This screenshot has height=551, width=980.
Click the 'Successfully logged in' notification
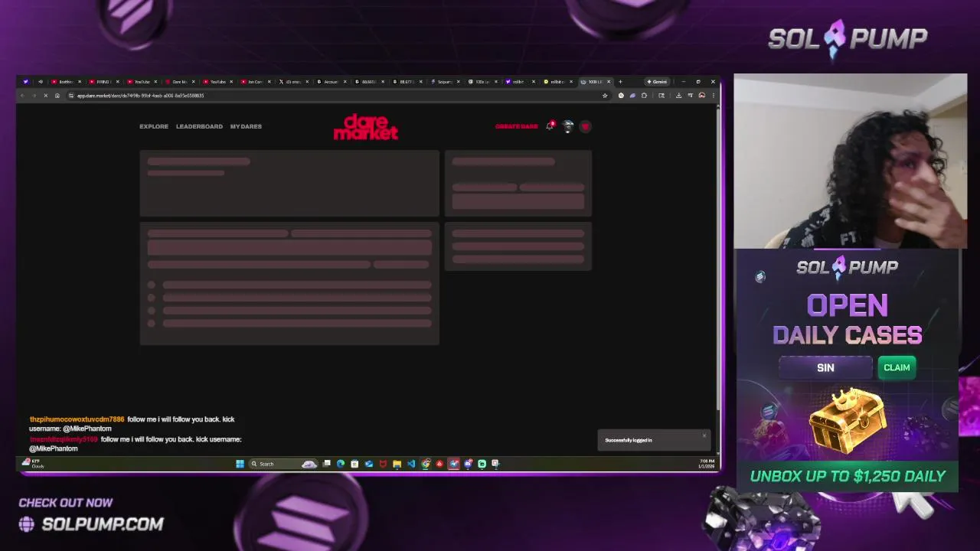point(654,440)
